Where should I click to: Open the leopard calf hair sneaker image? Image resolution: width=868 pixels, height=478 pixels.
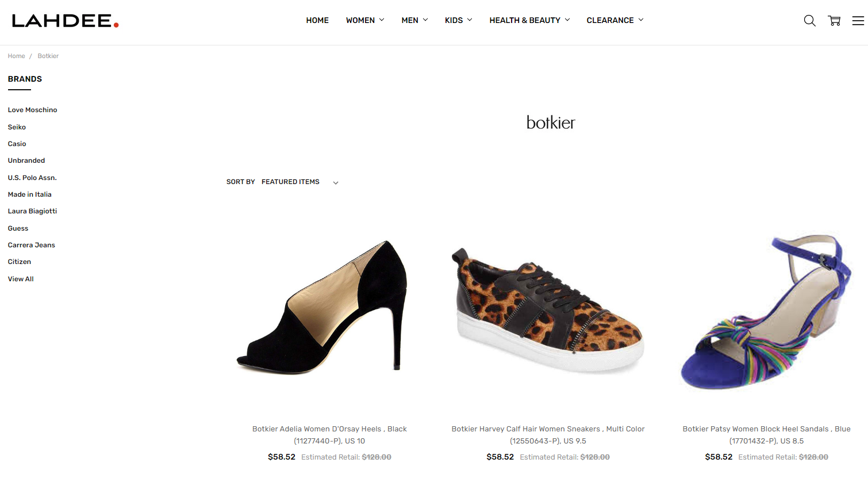[548, 309]
